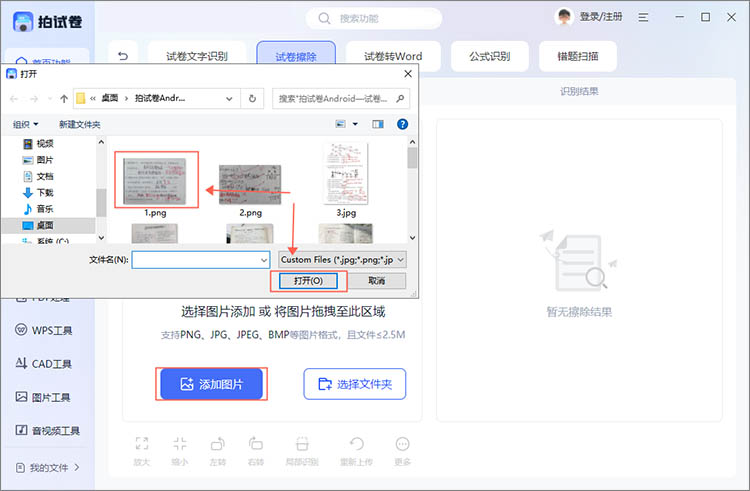Click the zoom-out (缩小) icon

point(180,444)
